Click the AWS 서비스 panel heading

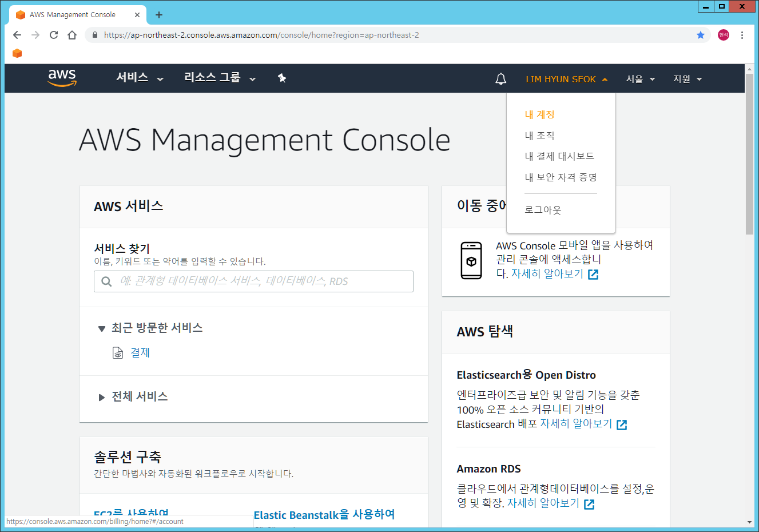tap(128, 206)
